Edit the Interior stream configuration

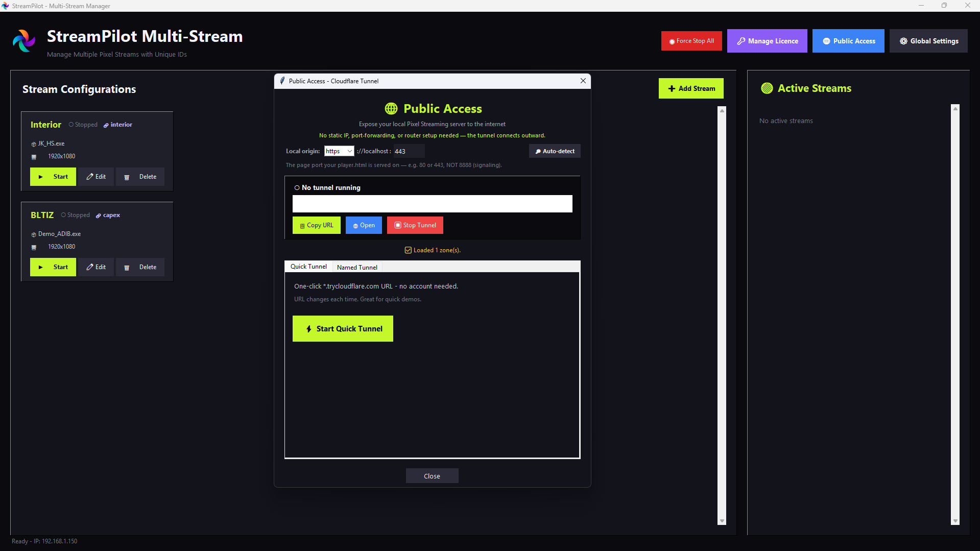96,177
